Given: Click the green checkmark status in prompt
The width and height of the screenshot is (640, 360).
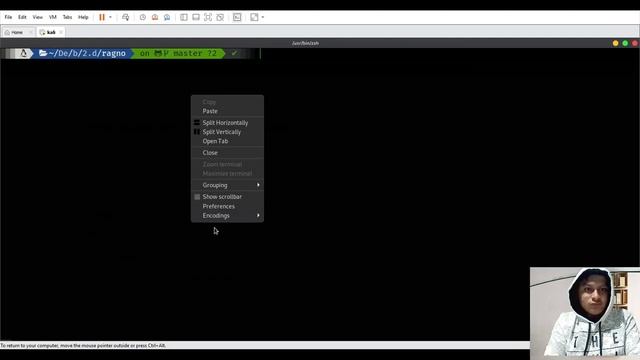Looking at the screenshot, I should coord(234,53).
